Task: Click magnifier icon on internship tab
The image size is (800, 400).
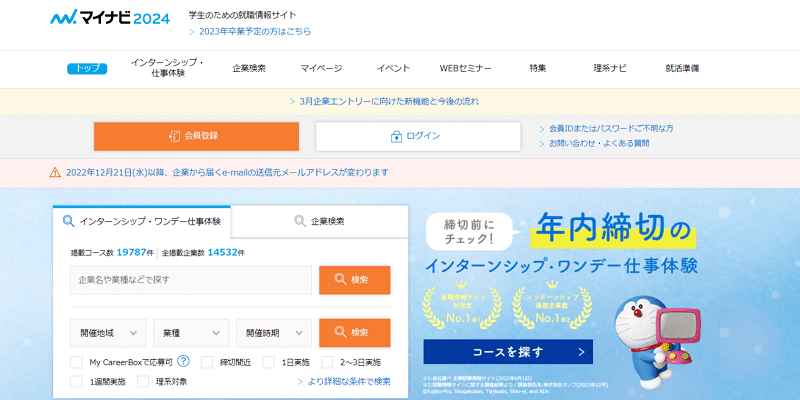Action: coord(68,221)
